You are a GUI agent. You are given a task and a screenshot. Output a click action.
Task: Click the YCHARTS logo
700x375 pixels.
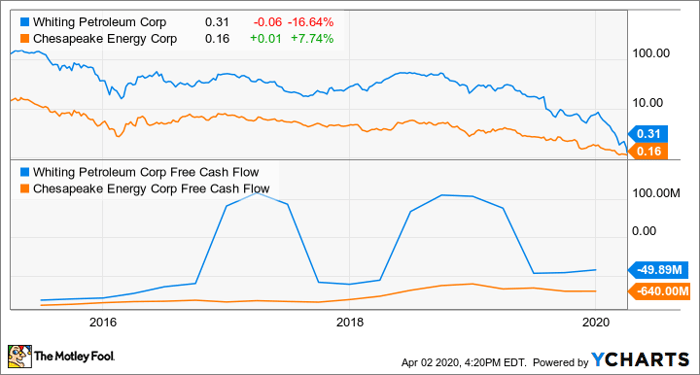[x=640, y=359]
